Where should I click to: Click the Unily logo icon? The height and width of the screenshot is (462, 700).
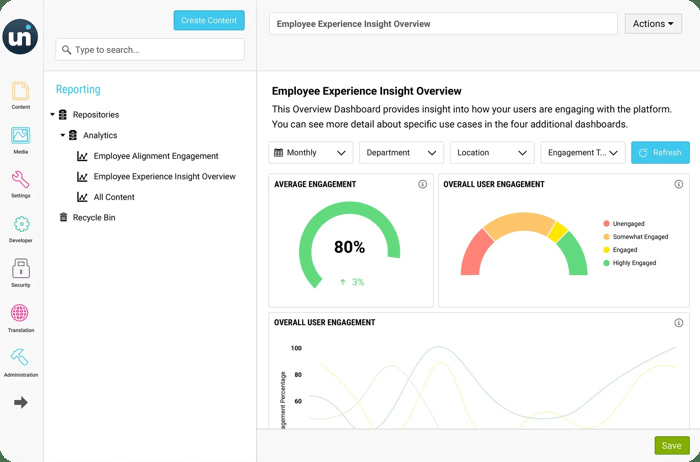[x=20, y=37]
